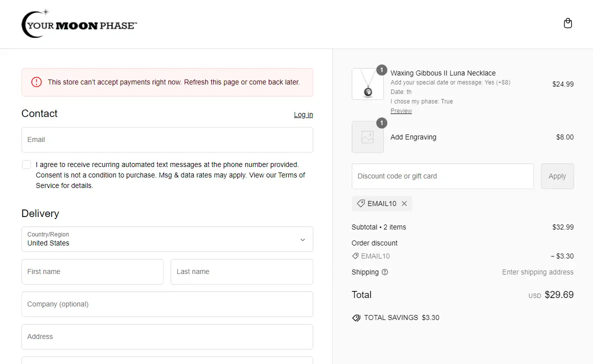Click the shipping help question icon

[x=385, y=272]
